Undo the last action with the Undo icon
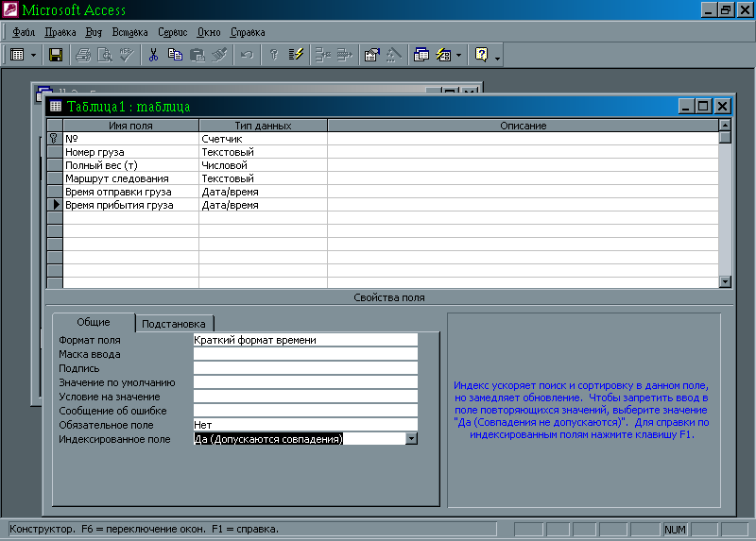The height and width of the screenshot is (541, 756). pos(247,55)
